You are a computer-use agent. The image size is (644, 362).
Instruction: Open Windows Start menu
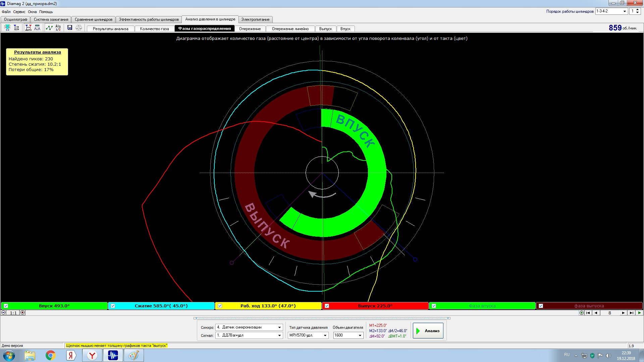[x=9, y=356]
